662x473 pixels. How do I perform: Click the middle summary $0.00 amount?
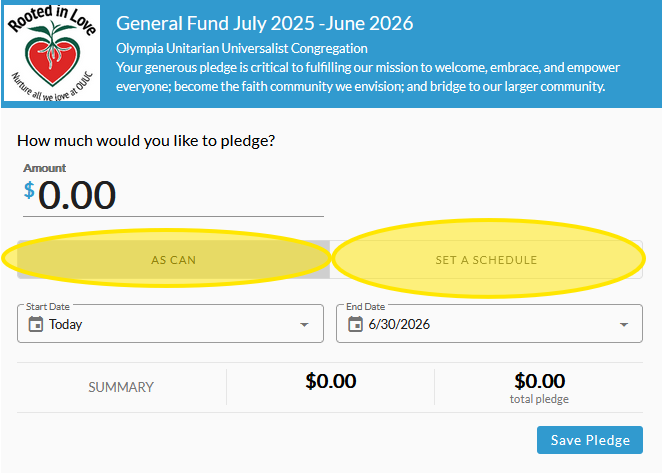331,381
